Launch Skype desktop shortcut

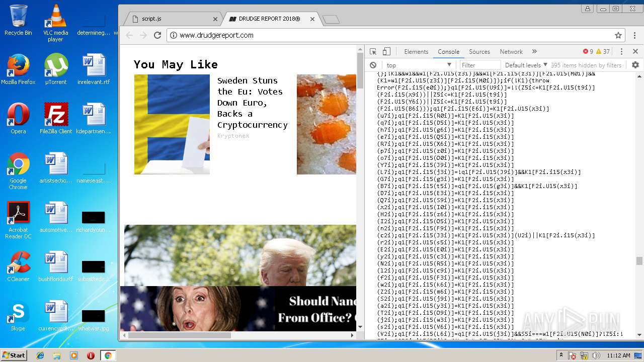coord(18,316)
